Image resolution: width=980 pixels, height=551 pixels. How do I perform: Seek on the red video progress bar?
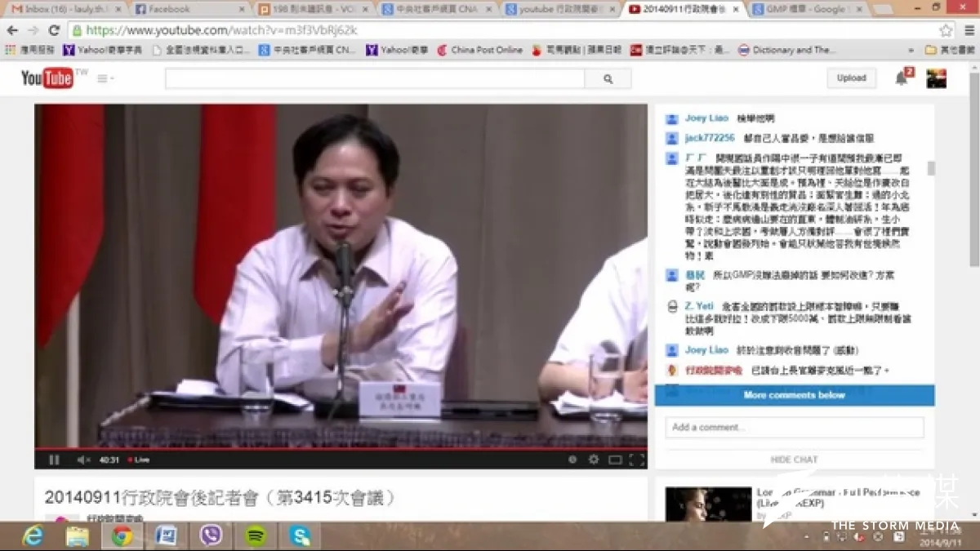tap(341, 448)
